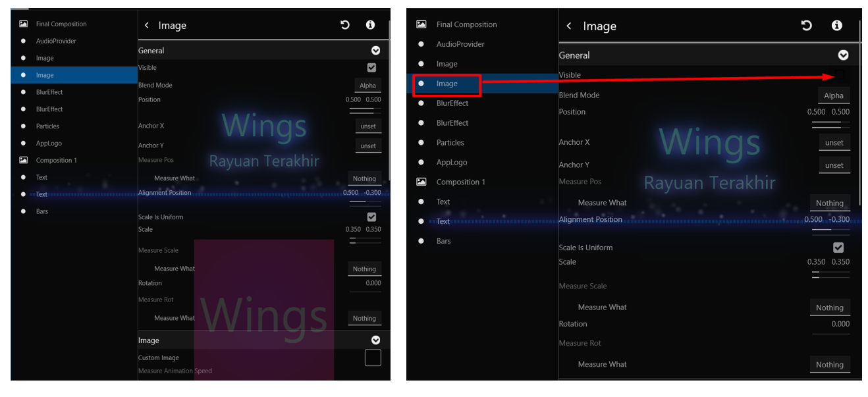Image resolution: width=868 pixels, height=397 pixels.
Task: Select highlighted Image row in left screenshot
Action: pyautogui.click(x=74, y=75)
